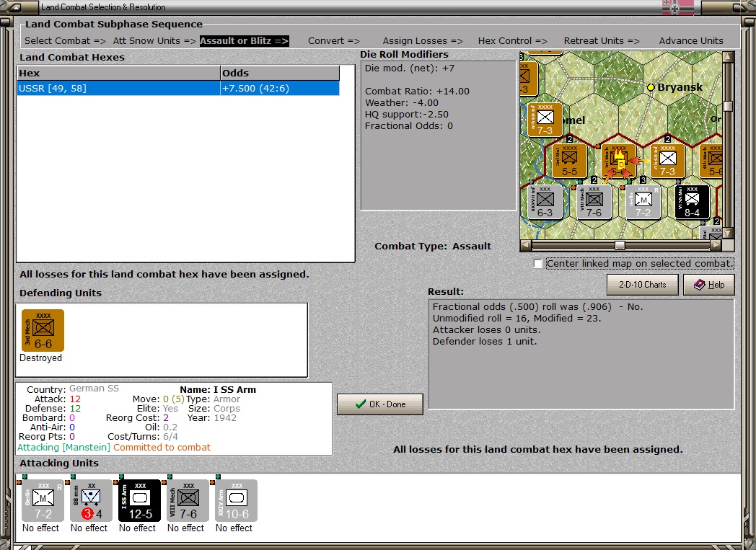Click minimap scroll right arrow
Screen dimensions: 756x550
pos(716,246)
